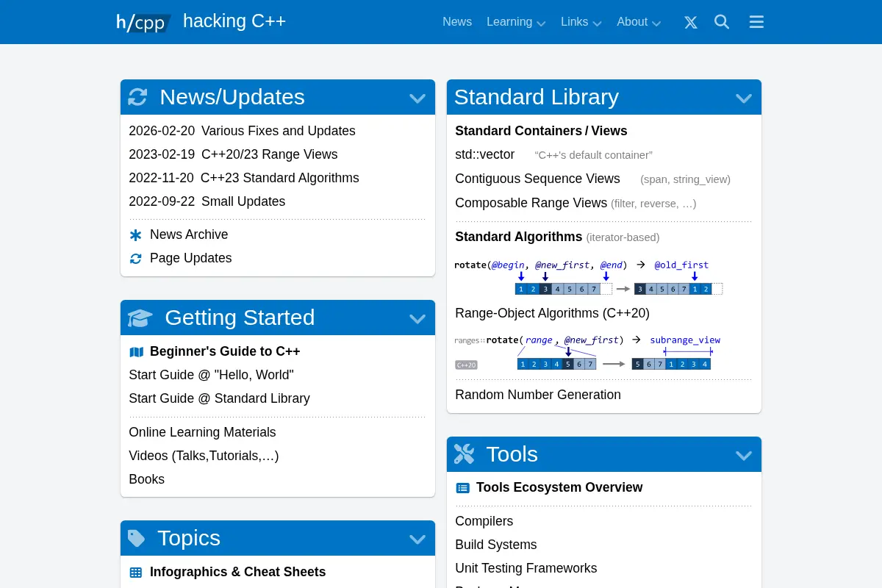The image size is (882, 588).
Task: Click the h/cpp site logo
Action: pos(143,22)
